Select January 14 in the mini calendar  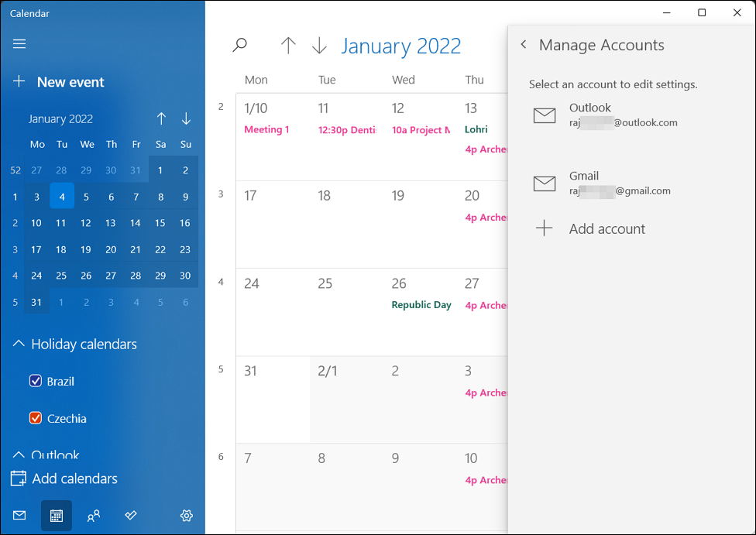[x=136, y=223]
